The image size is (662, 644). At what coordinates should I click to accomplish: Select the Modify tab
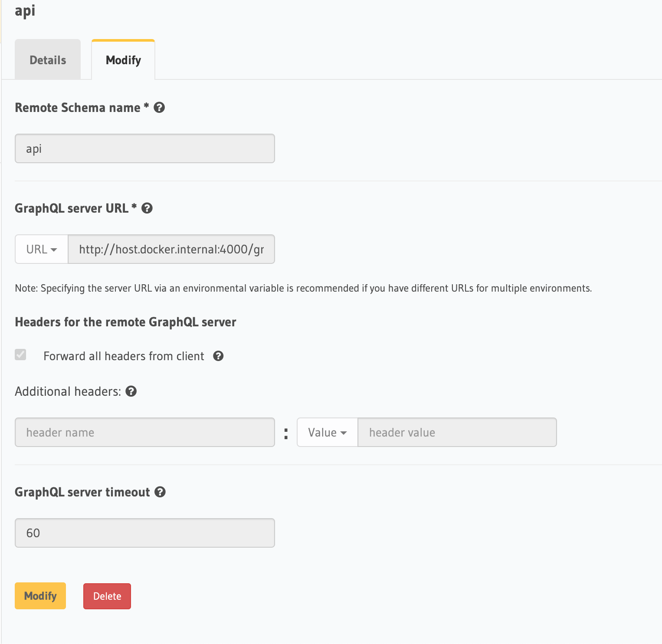123,60
